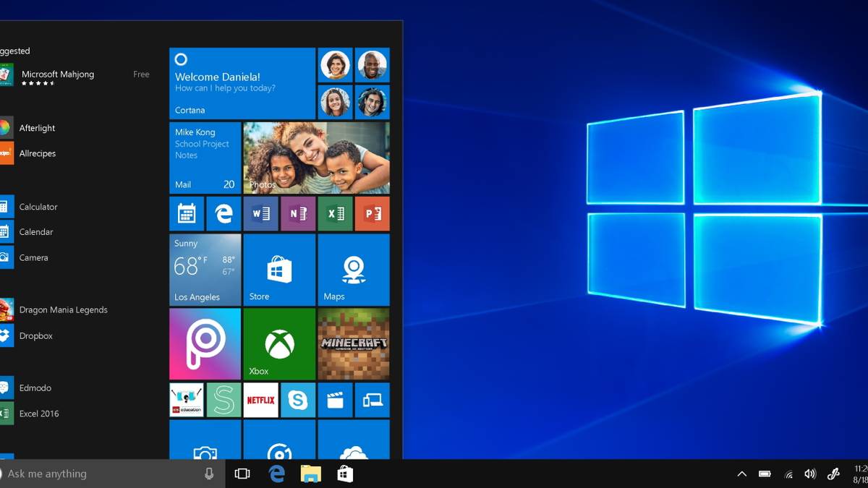Install the suggested Microsoft Mahjong app

[x=58, y=74]
